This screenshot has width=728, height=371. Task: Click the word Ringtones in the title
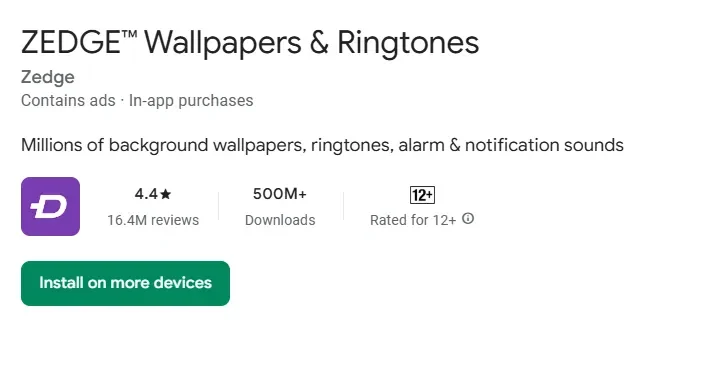click(408, 43)
